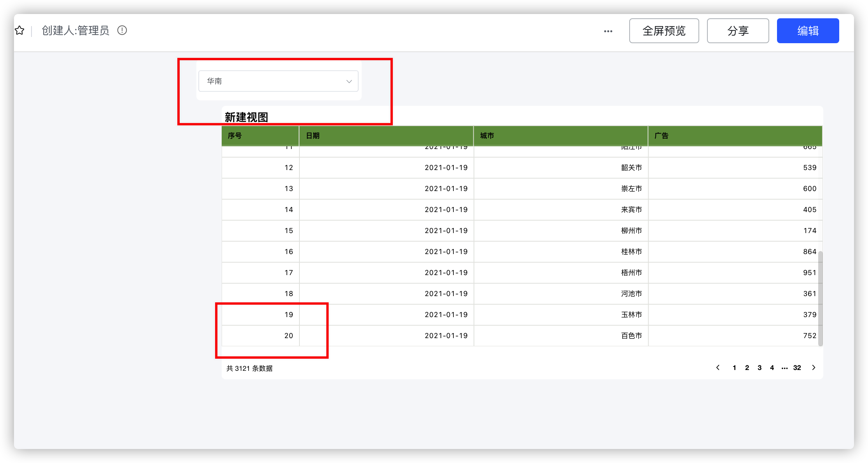Screen dimensions: 868x463
Task: Click the blue 编辑 button
Action: tap(808, 31)
